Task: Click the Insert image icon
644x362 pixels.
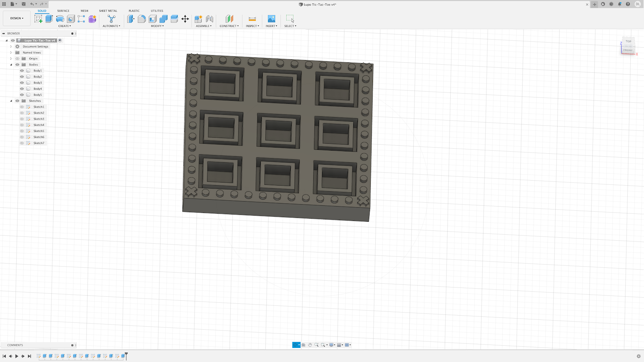Action: (x=271, y=19)
